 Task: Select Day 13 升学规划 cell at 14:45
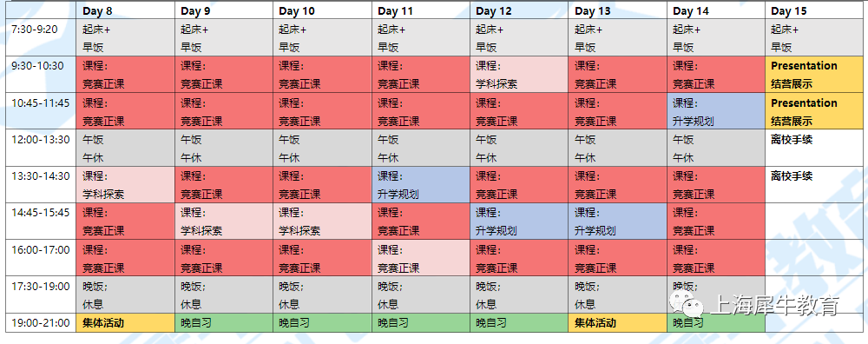(618, 221)
